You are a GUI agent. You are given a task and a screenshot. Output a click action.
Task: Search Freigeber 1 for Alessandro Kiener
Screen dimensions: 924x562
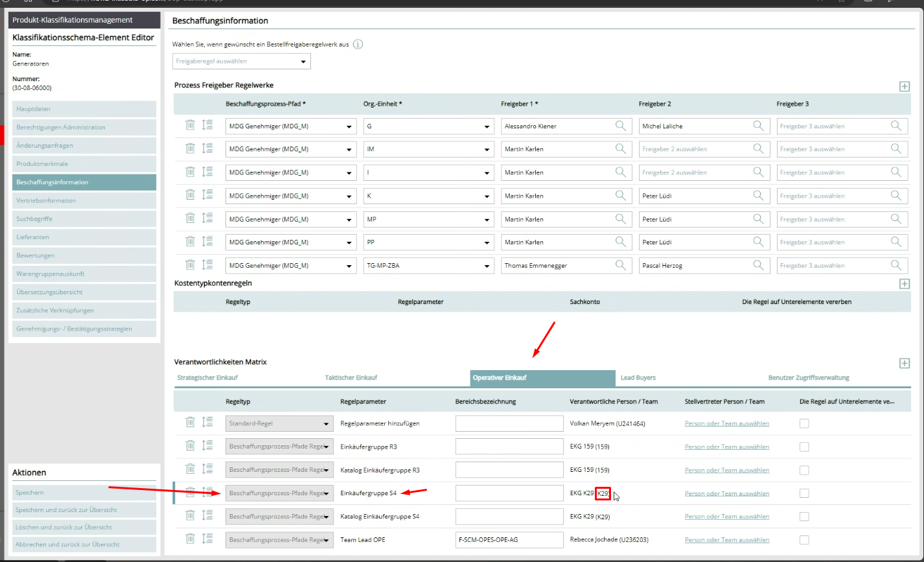click(x=620, y=126)
